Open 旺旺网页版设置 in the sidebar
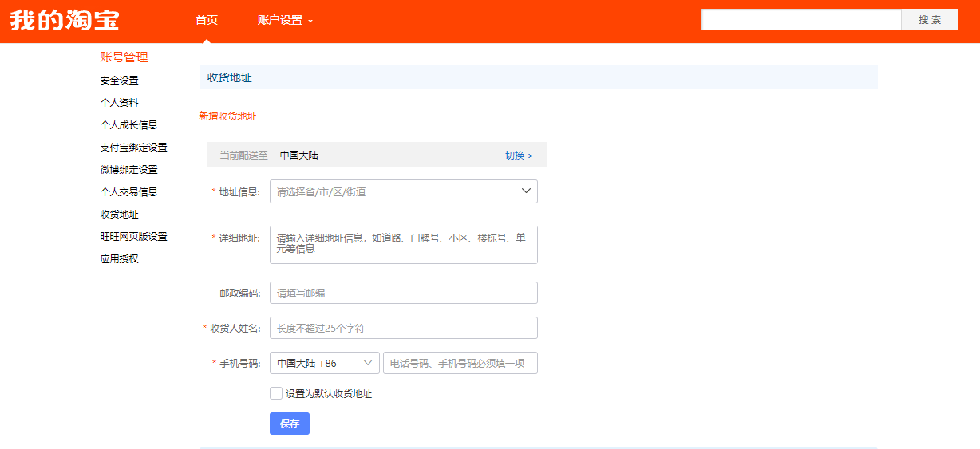The image size is (980, 449). pyautogui.click(x=133, y=237)
